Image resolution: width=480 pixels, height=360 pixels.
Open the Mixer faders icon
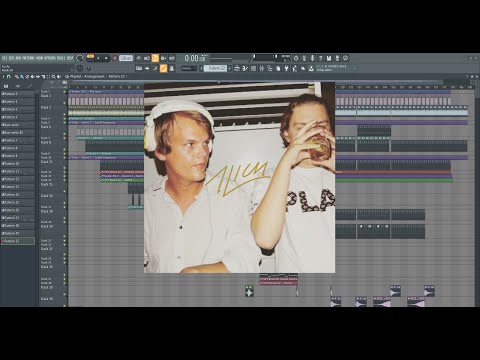tap(262, 68)
